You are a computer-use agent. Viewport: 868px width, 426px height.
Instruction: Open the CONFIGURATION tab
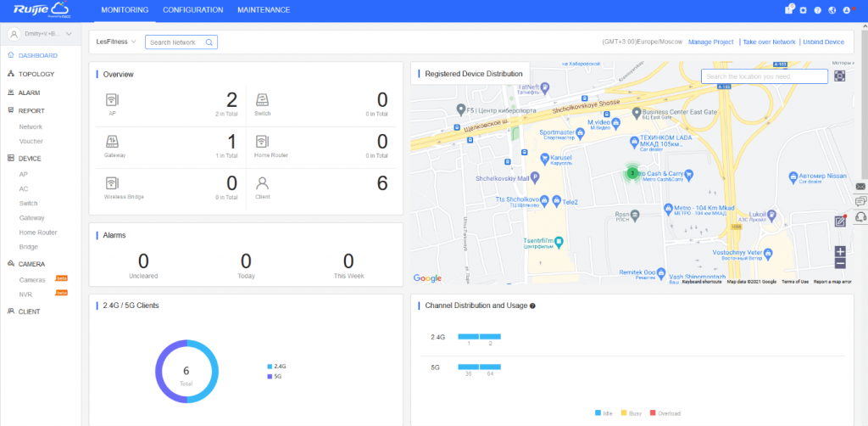192,10
